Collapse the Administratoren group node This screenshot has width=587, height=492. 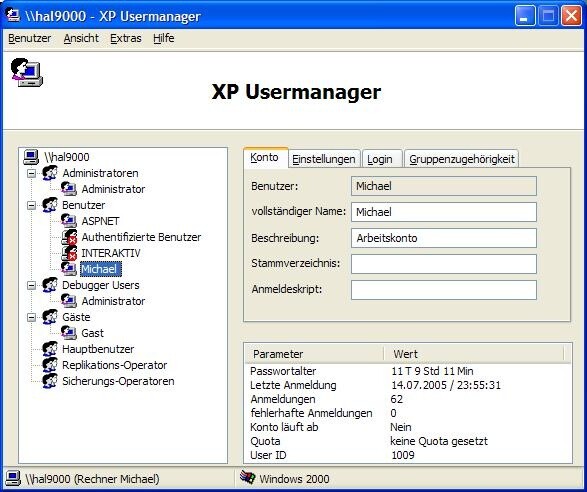31,173
